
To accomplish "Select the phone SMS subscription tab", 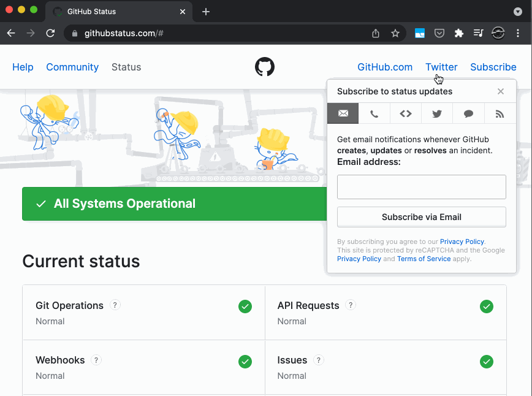I will 374,113.
